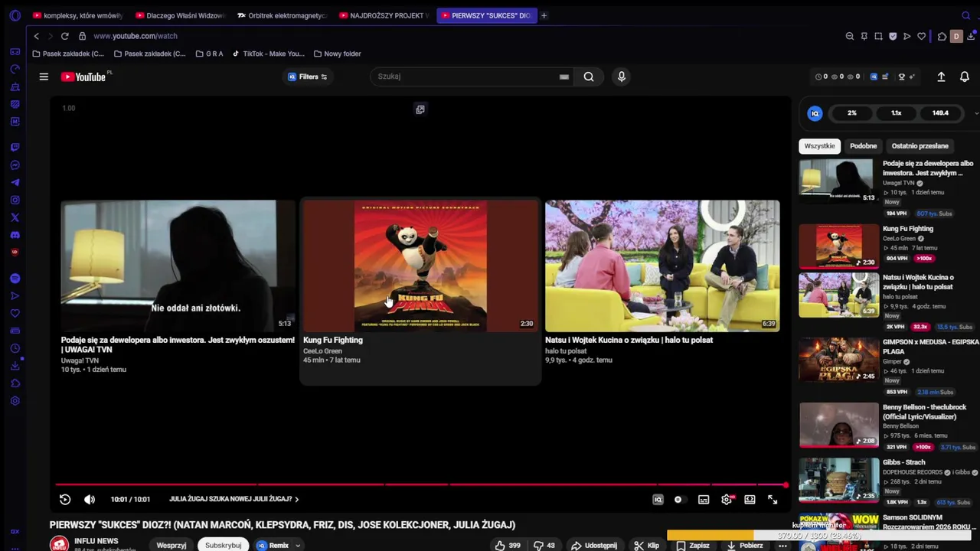Open the INFLU NEWS channel link
Screen dimensions: 980x551
click(x=96, y=541)
